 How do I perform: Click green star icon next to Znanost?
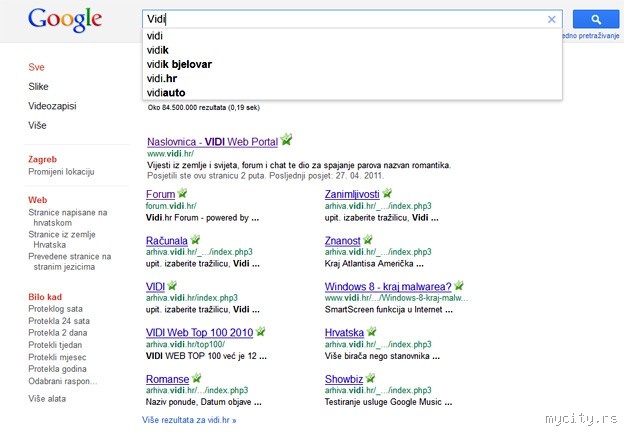point(368,240)
